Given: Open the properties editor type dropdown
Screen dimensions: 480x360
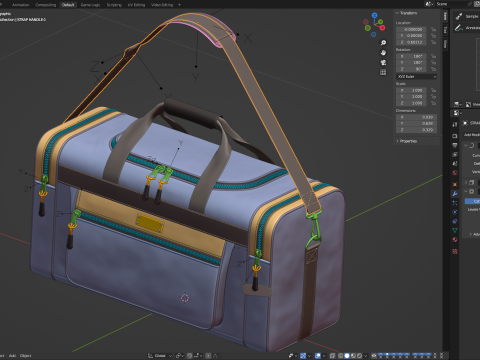Looking at the screenshot, I should pos(457,113).
